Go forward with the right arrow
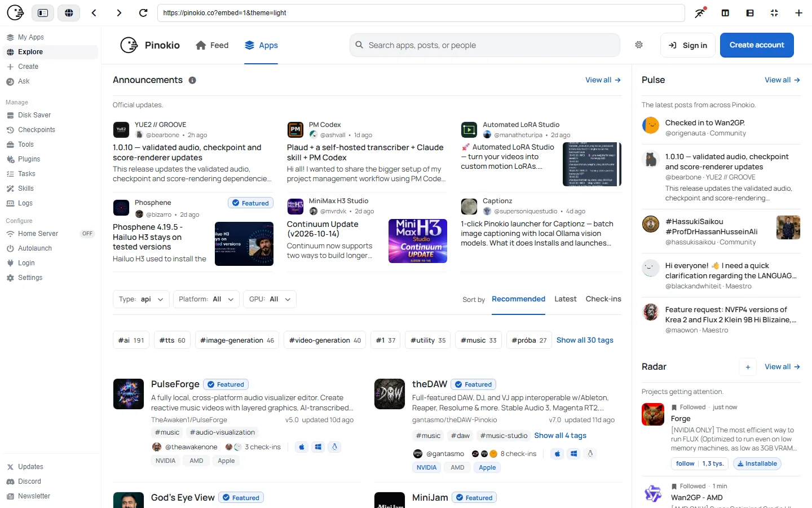Screen dimensions: 812x508 click(x=119, y=12)
